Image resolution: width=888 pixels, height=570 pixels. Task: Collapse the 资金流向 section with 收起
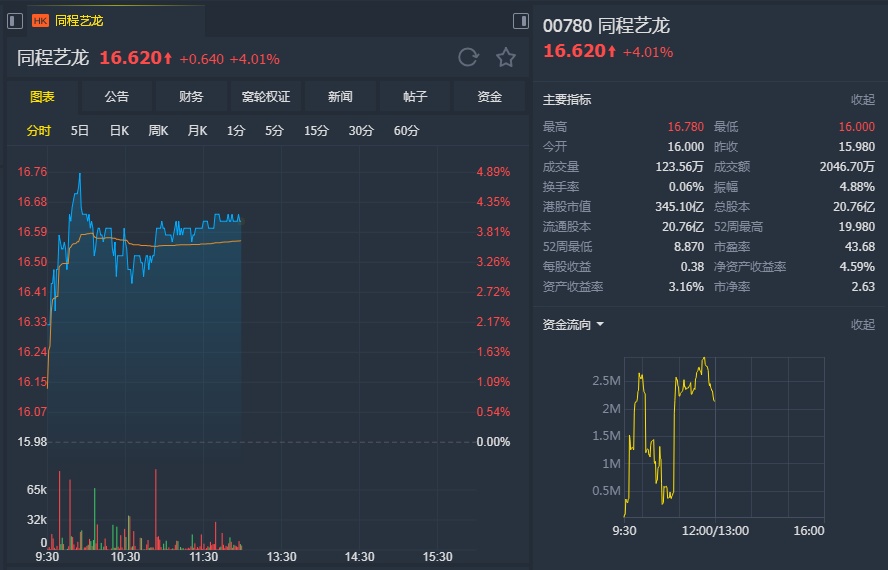[x=862, y=325]
